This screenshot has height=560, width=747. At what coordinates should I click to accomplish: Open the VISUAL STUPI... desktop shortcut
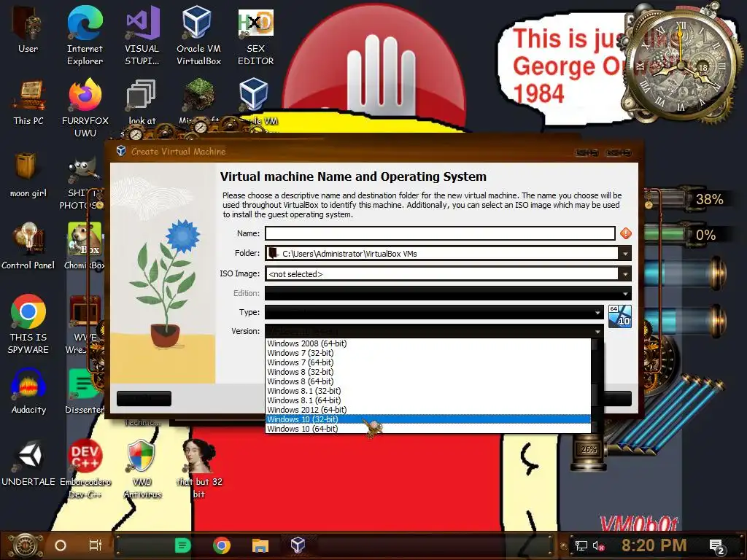pos(142,35)
